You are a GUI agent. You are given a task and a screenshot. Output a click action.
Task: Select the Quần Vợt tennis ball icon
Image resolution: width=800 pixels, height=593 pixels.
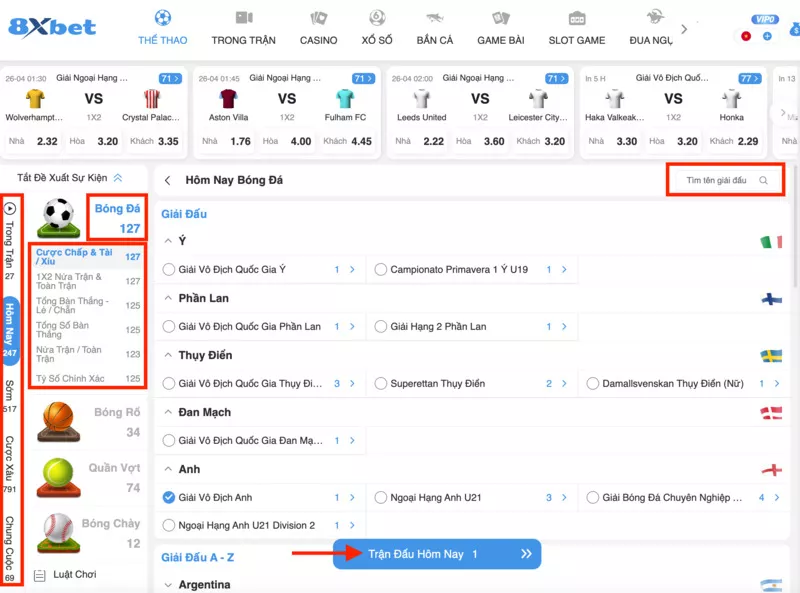58,478
